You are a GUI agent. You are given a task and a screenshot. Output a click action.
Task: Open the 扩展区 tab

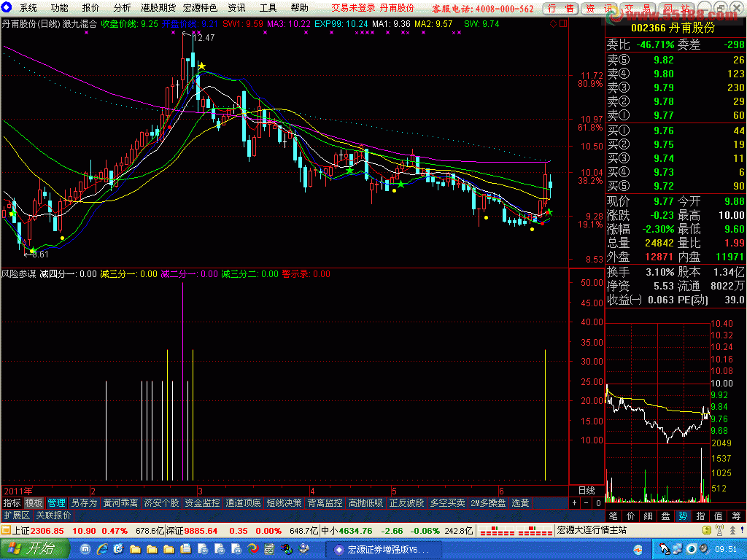point(17,516)
